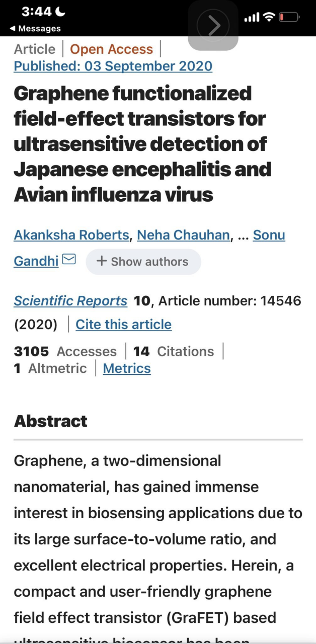Tap the 14 Citations count
Image resolution: width=316 pixels, height=644 pixels.
[174, 351]
